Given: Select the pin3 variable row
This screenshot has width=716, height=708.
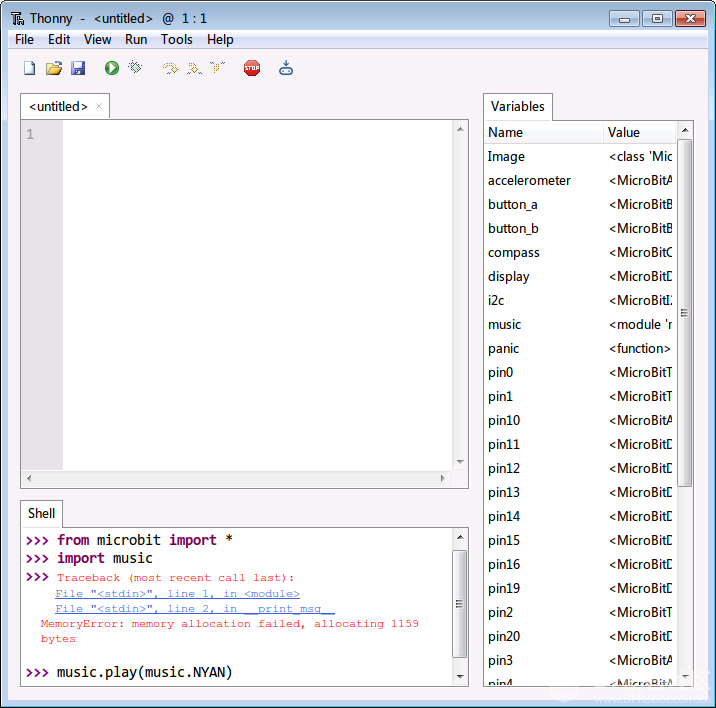Looking at the screenshot, I should click(x=580, y=660).
